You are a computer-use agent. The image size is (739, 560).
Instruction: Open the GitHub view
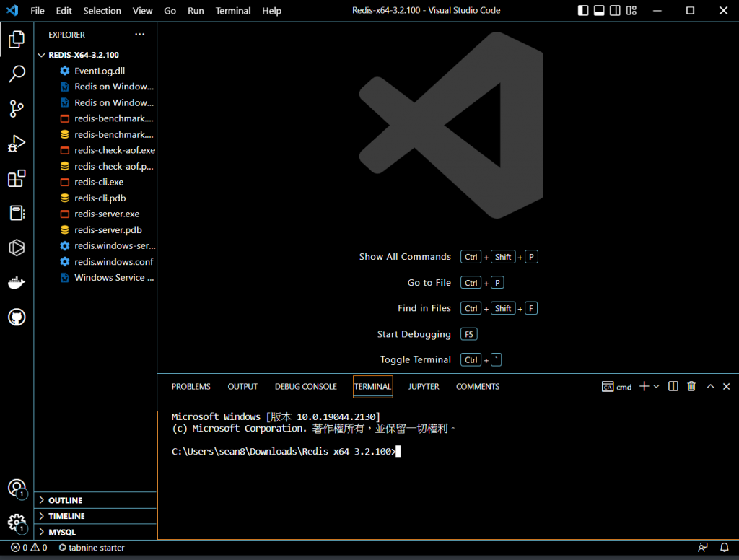click(x=17, y=318)
